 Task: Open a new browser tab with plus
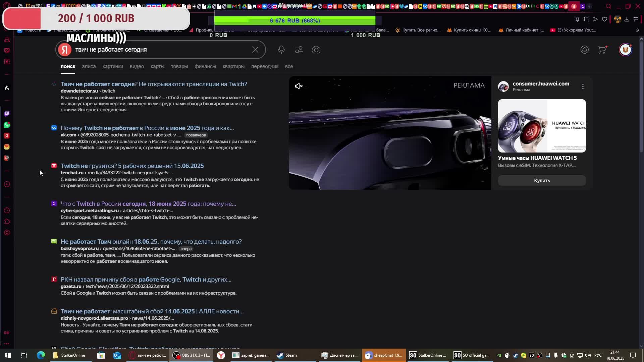(589, 6)
